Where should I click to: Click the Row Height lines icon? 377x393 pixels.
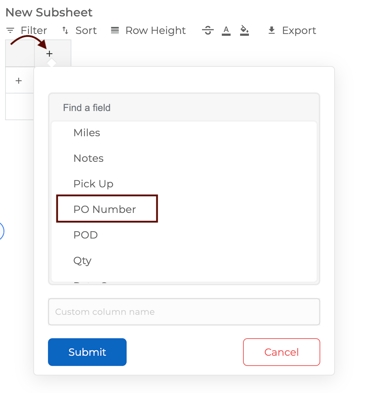click(115, 31)
